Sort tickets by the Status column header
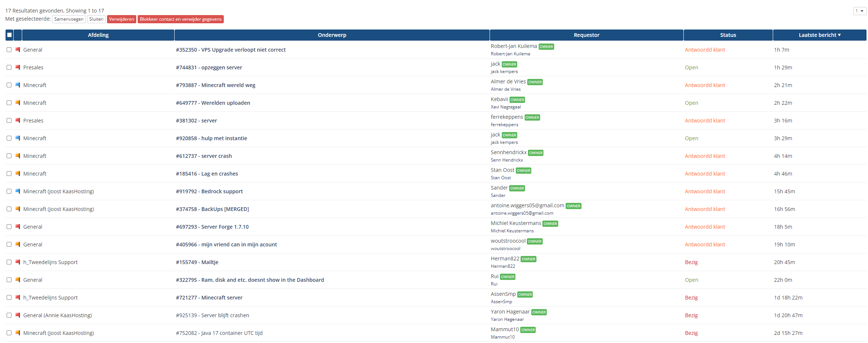This screenshot has height=343, width=868. pyautogui.click(x=728, y=35)
